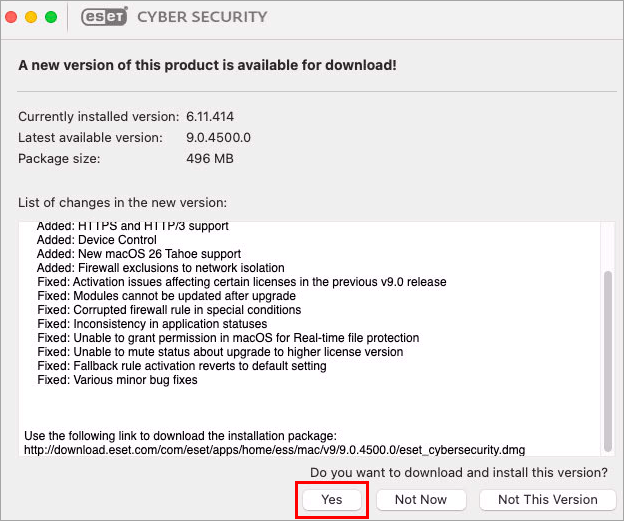624x521 pixels.
Task: Close the window with the red button
Action: click(13, 17)
